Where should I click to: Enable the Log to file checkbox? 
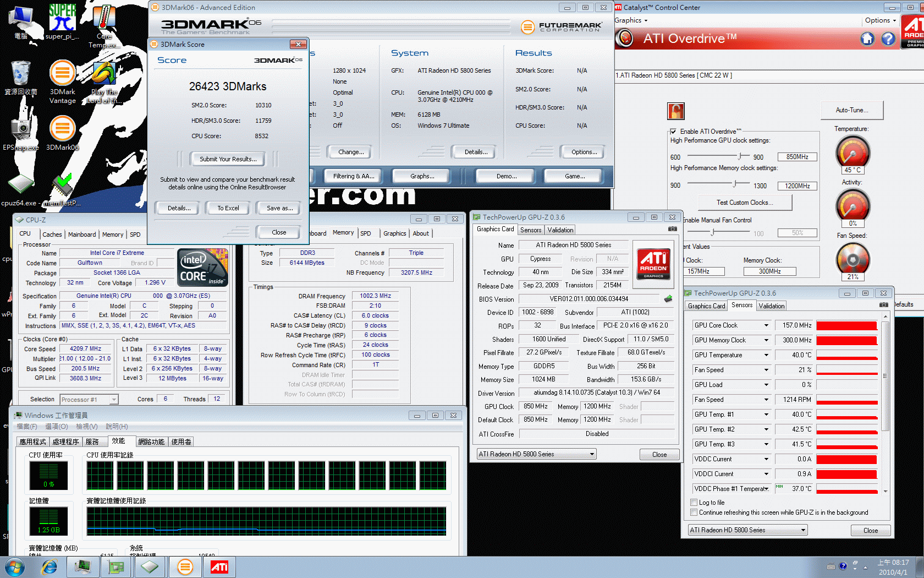point(694,503)
